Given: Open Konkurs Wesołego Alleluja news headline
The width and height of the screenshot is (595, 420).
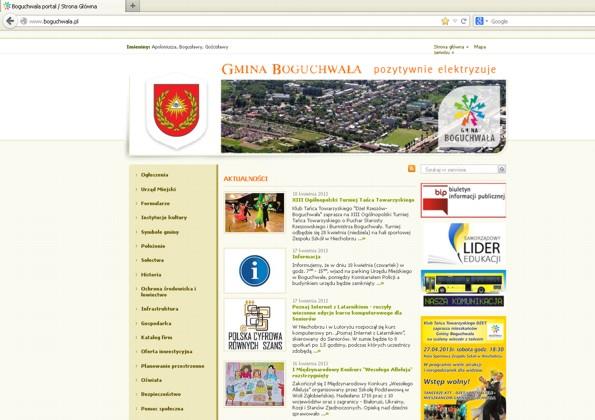Looking at the screenshot, I should coord(352,372).
